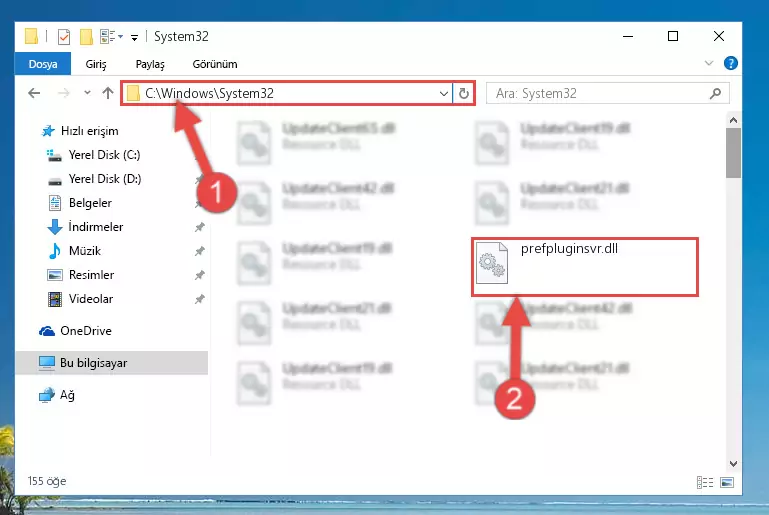Open the recent locations dropdown
Viewport: 769px width, 515px height.
[87, 93]
